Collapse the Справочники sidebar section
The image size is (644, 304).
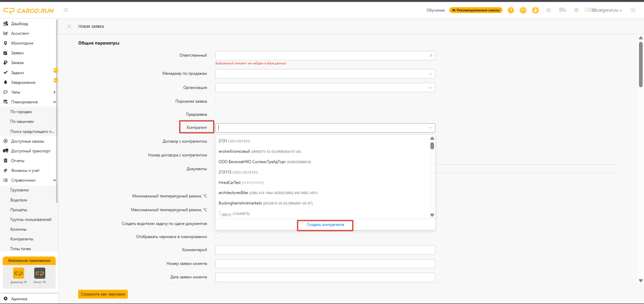pos(54,180)
